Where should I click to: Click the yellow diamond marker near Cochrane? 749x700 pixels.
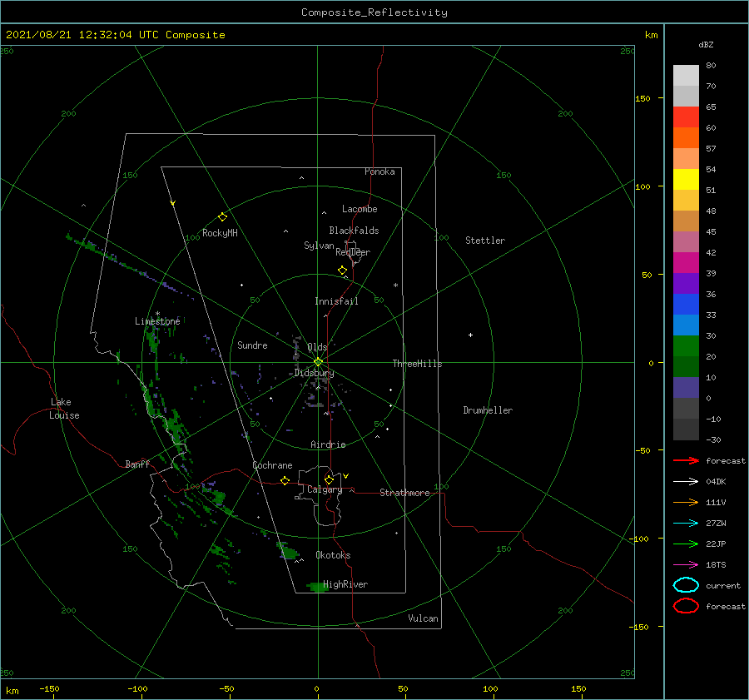pos(285,480)
